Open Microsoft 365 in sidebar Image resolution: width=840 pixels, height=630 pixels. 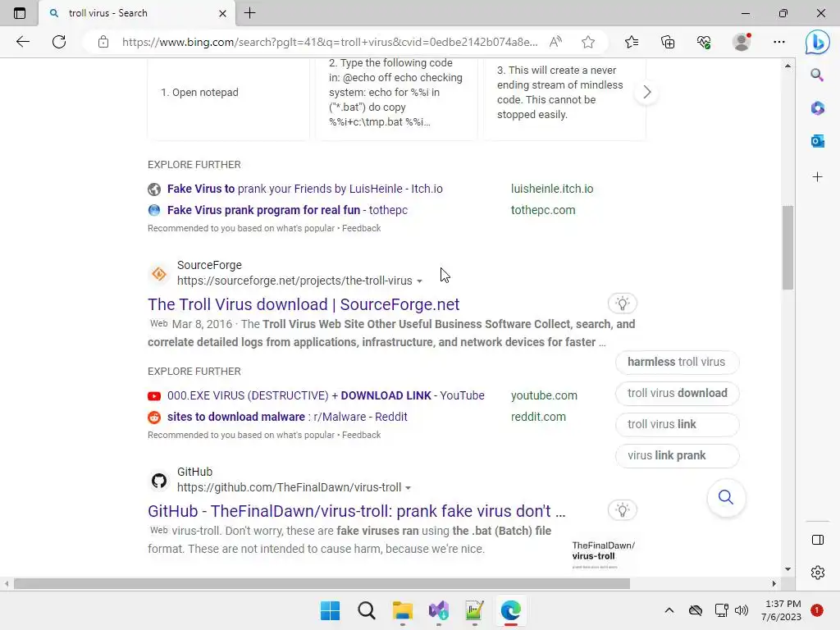point(817,108)
